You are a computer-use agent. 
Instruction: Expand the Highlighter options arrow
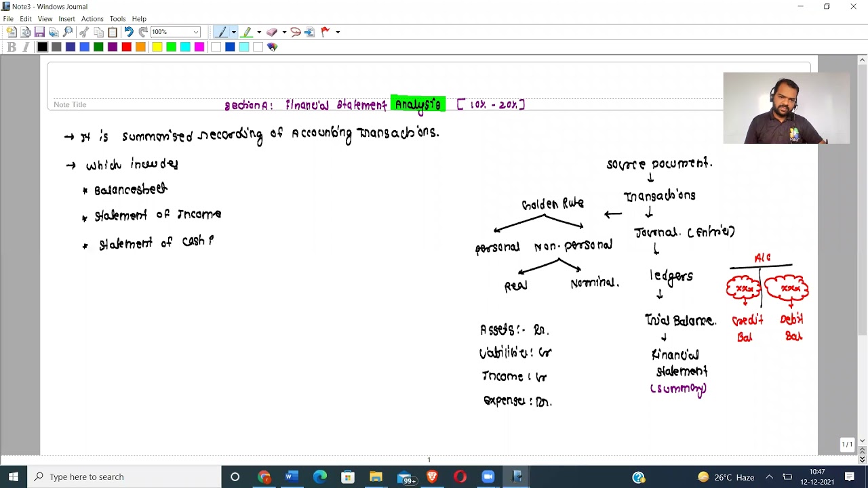point(258,32)
